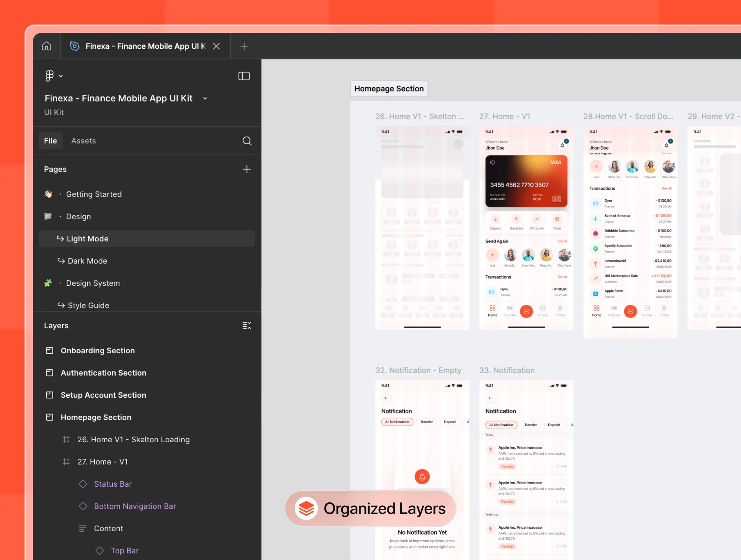Click the Homepage Section label on canvas
741x560 pixels.
coord(389,89)
